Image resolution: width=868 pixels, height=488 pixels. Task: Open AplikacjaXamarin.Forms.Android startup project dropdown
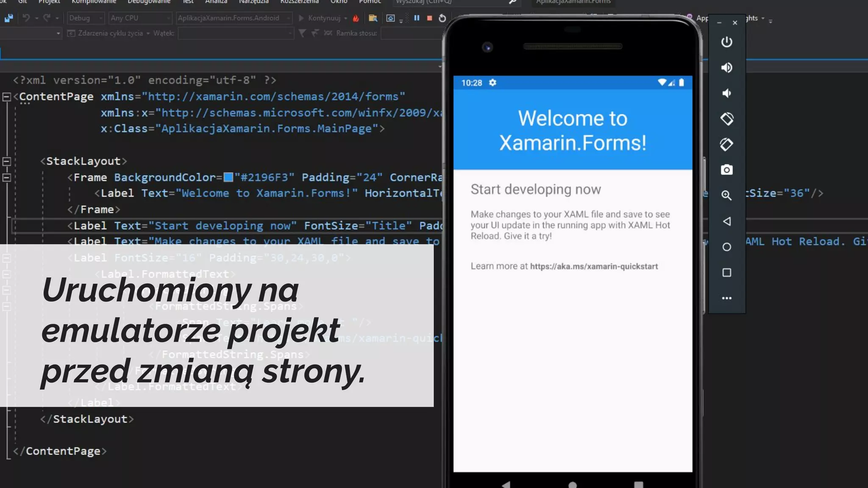(x=234, y=18)
